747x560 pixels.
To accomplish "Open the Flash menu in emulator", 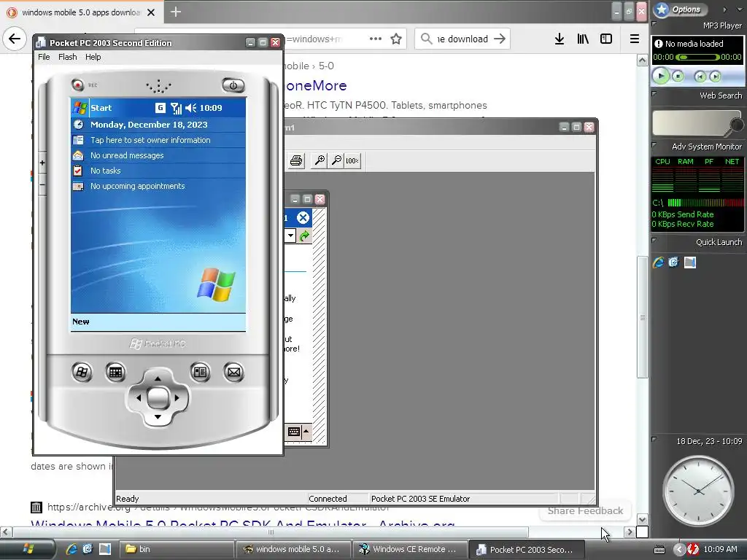I will coord(68,57).
